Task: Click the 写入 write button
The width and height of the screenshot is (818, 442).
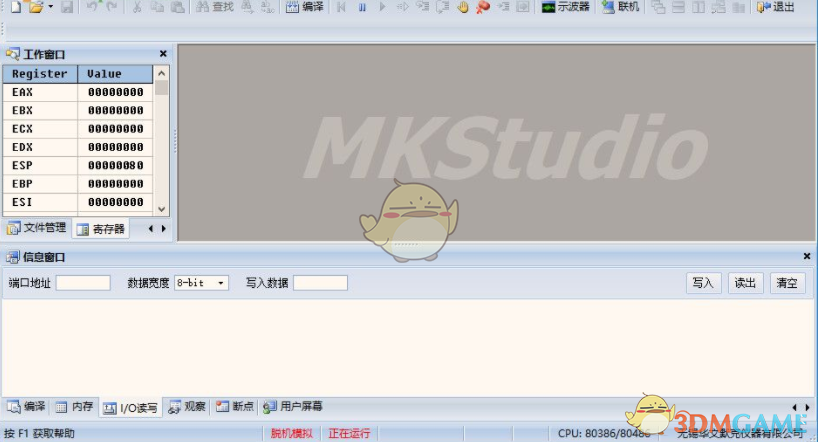Action: click(703, 283)
